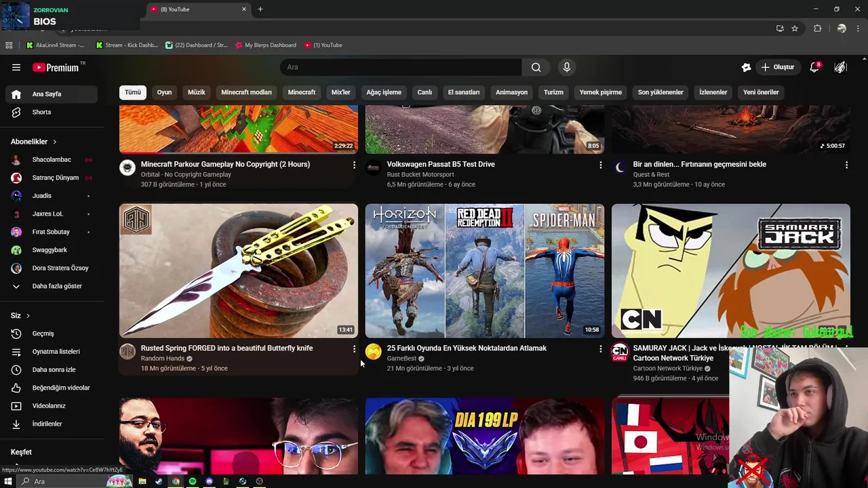868x488 pixels.
Task: Open Shorts in the sidebar
Action: point(52,112)
